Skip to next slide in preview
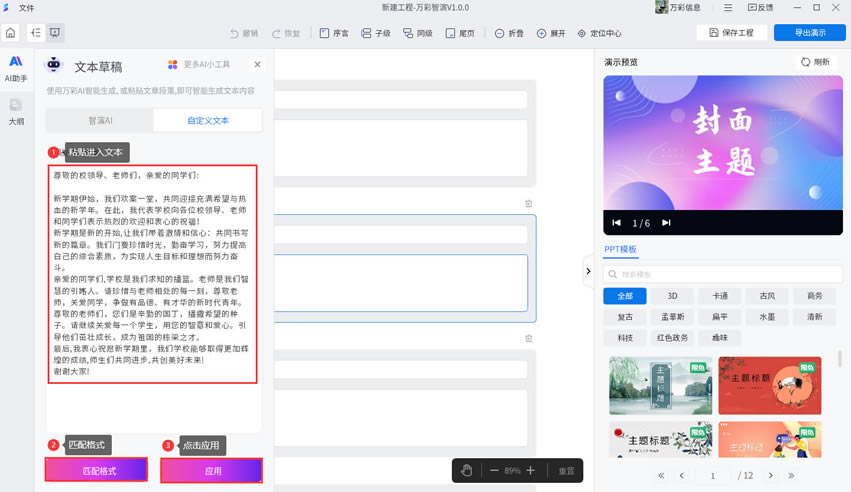 pos(666,223)
